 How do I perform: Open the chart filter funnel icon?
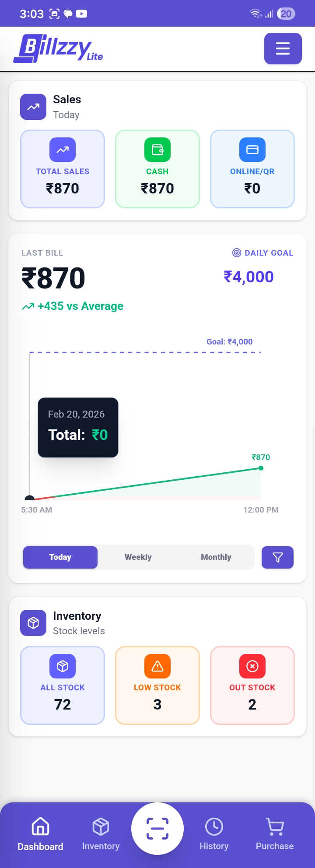pos(277,557)
